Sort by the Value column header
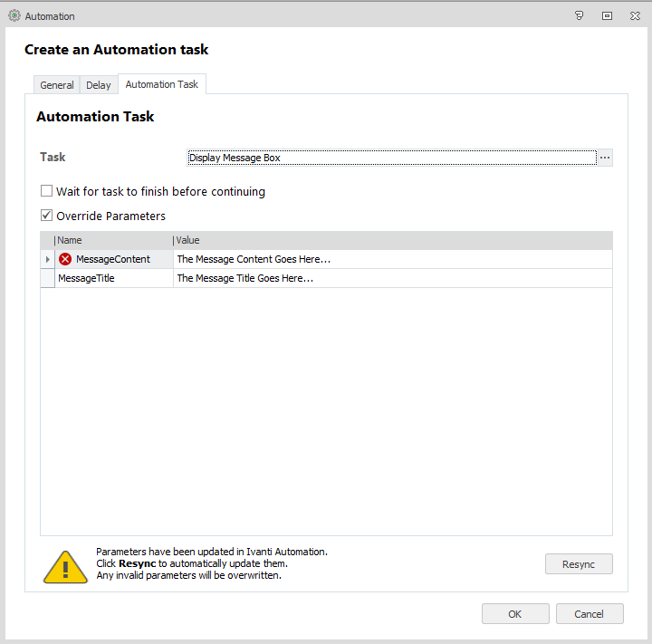This screenshot has width=652, height=644. [391, 241]
